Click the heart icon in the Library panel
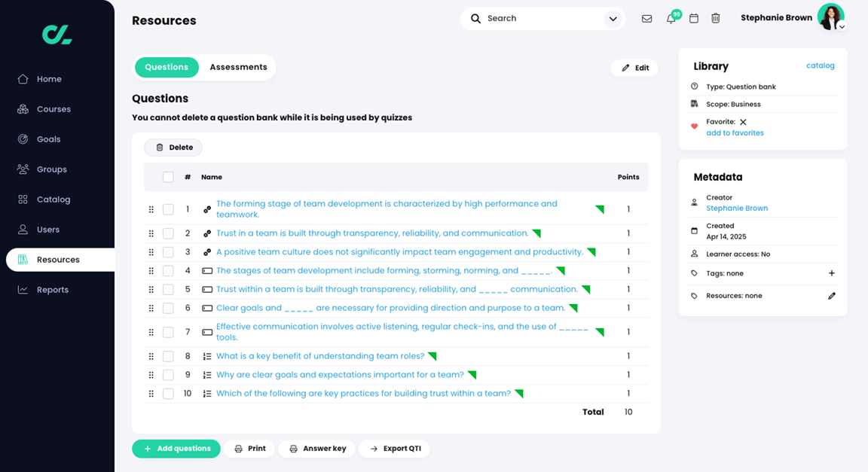 pos(694,126)
